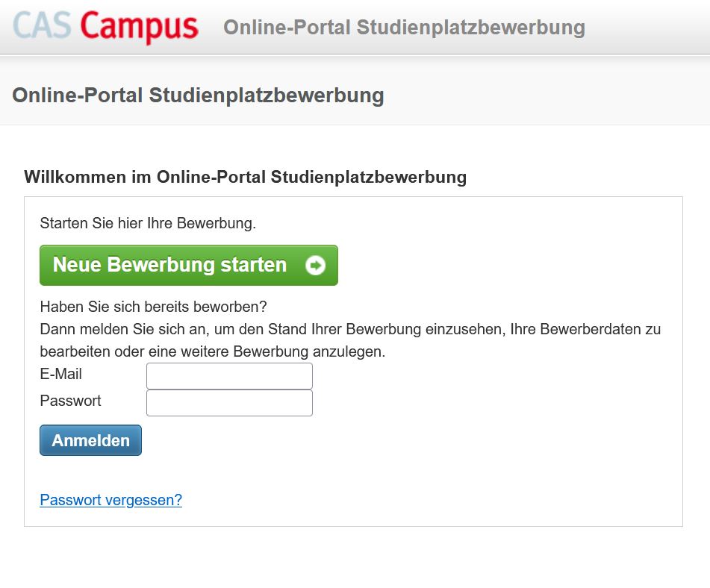The height and width of the screenshot is (588, 710).
Task: Open the Passwort vergessen? link
Action: [111, 500]
